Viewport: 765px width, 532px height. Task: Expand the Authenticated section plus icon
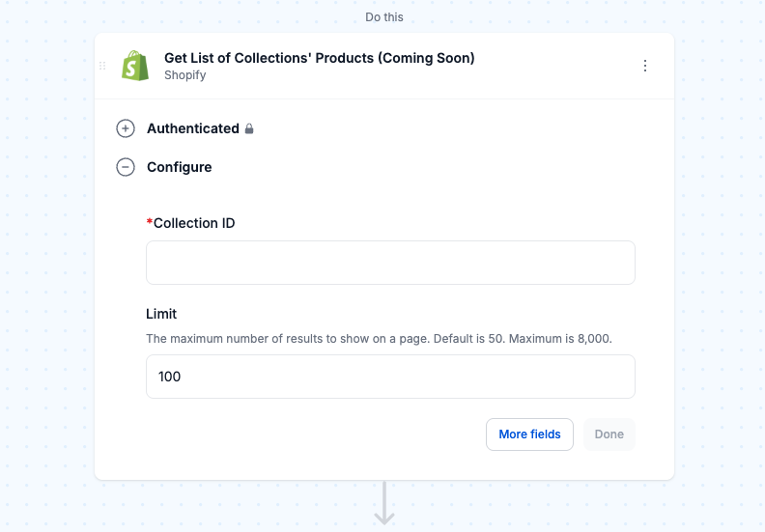click(x=126, y=128)
